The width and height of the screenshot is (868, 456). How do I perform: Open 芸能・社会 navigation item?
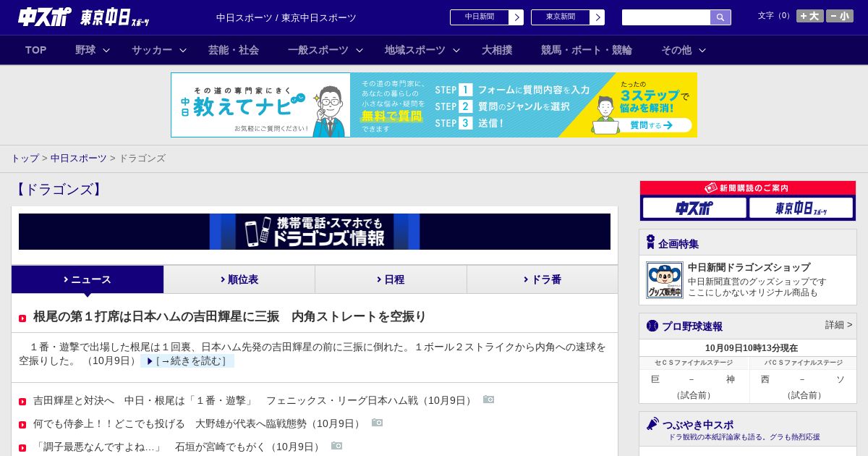coord(234,50)
